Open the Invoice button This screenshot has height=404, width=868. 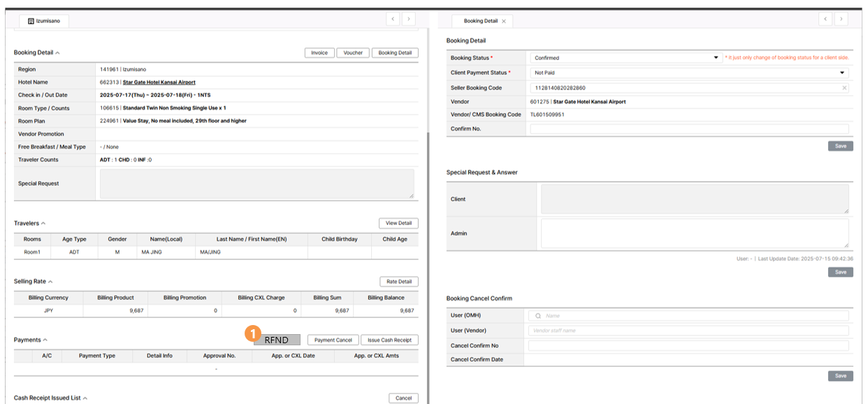coord(319,53)
